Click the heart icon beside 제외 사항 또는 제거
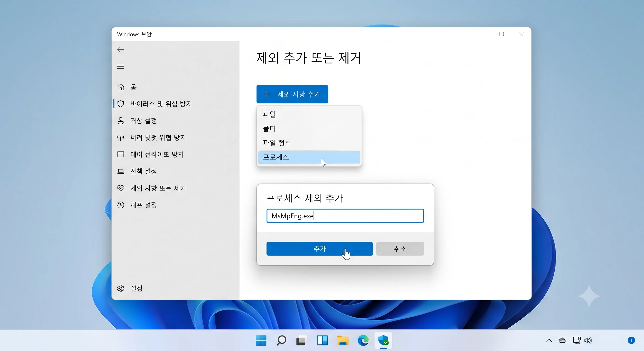 pyautogui.click(x=121, y=188)
